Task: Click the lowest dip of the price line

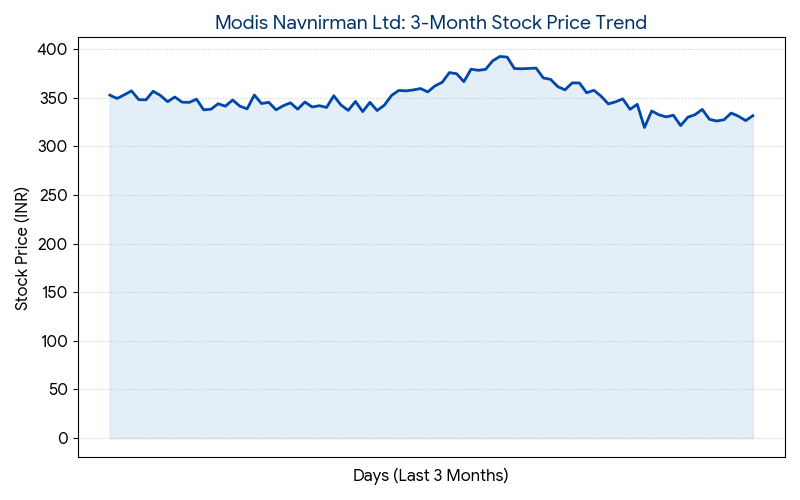Action: tap(644, 127)
